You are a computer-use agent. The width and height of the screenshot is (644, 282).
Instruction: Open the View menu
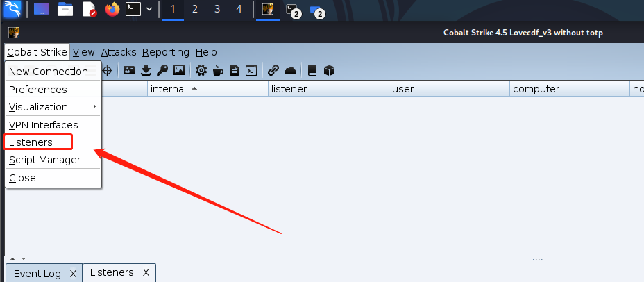84,52
